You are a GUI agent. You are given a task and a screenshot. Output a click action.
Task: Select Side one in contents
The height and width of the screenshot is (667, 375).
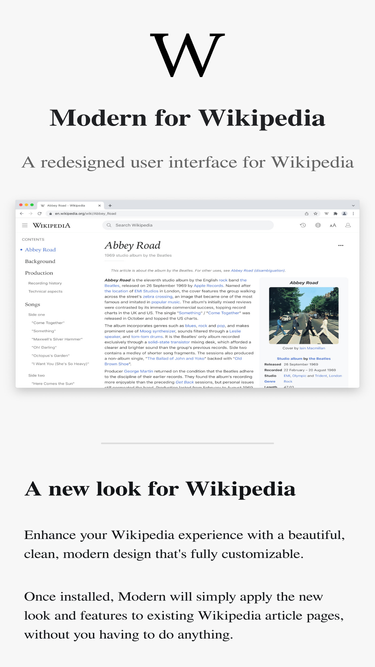(x=37, y=314)
